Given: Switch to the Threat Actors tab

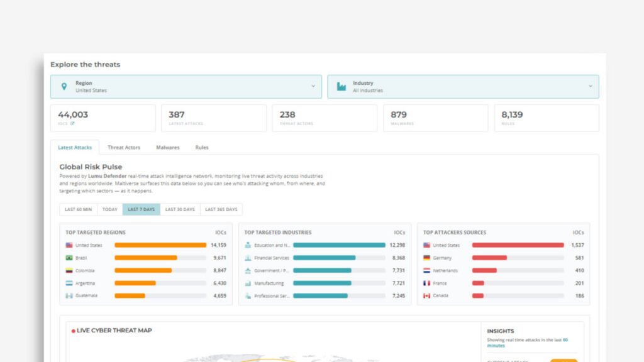Looking at the screenshot, I should point(124,147).
